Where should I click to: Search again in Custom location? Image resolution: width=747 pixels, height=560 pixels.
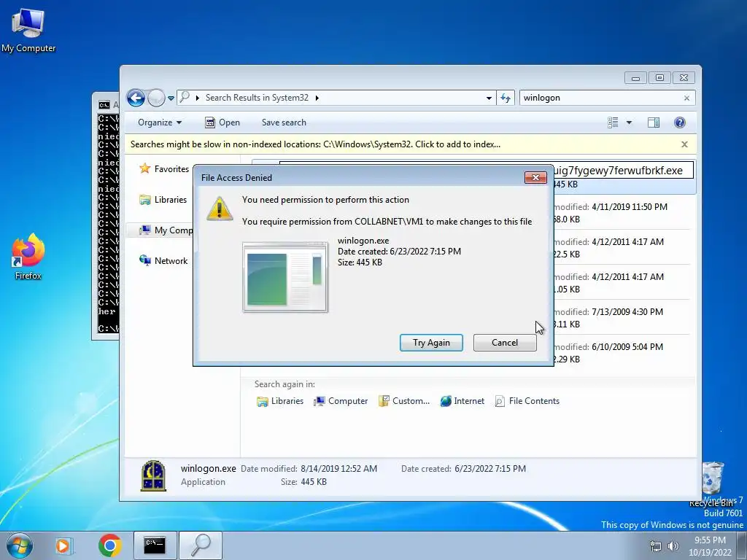404,402
